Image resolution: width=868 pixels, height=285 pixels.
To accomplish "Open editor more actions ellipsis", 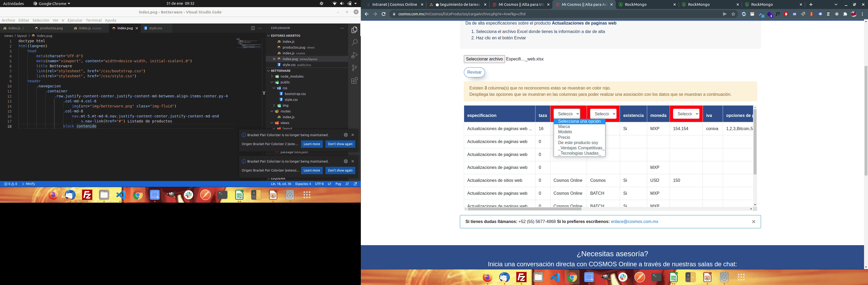I will tap(260, 28).
